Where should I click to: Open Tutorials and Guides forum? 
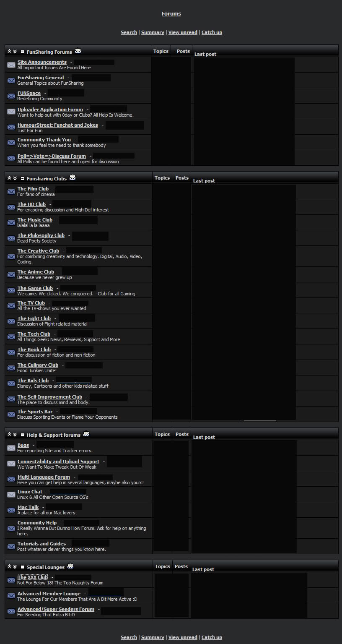[41, 544]
